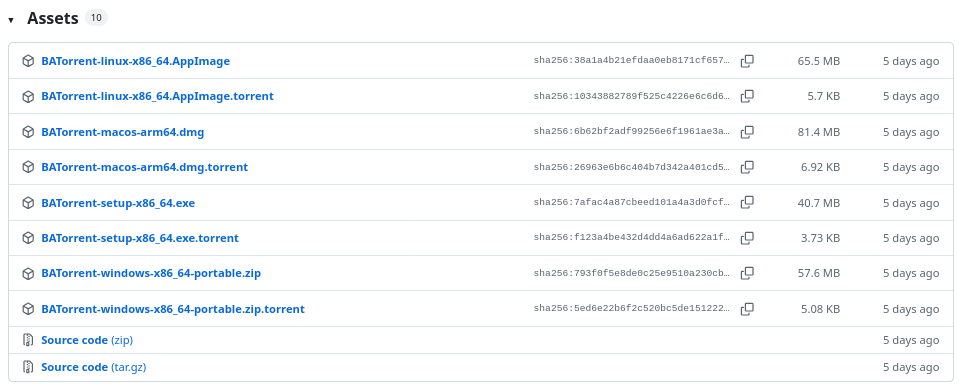Click the 57.6 MB file size

818,273
